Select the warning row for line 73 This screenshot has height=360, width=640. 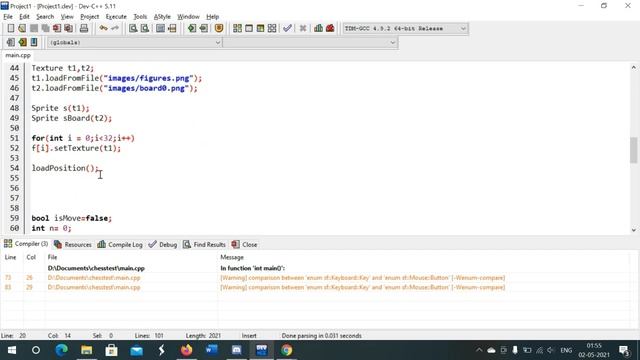tap(316, 278)
